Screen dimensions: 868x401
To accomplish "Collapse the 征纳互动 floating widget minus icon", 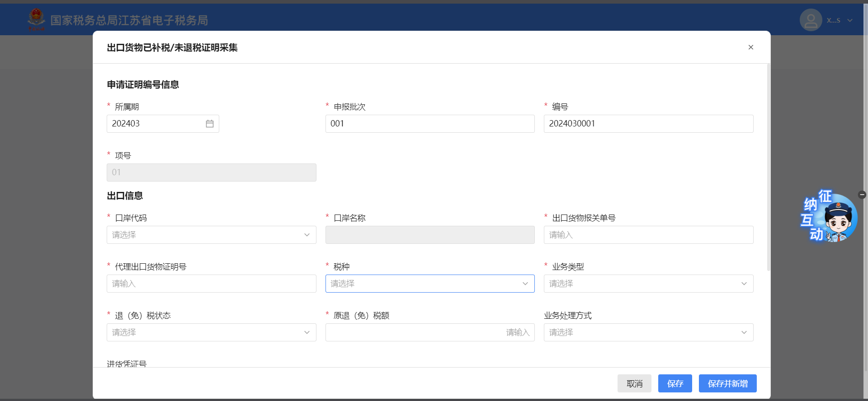I will (x=862, y=195).
